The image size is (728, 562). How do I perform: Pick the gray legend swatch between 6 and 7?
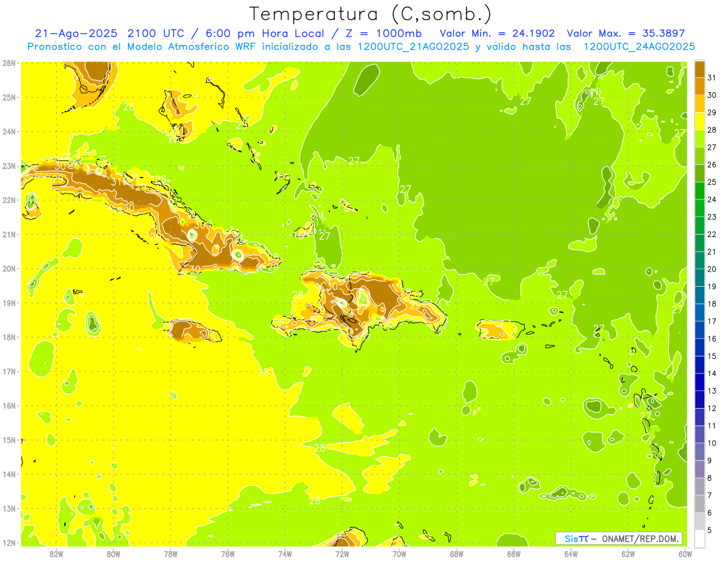click(x=699, y=503)
